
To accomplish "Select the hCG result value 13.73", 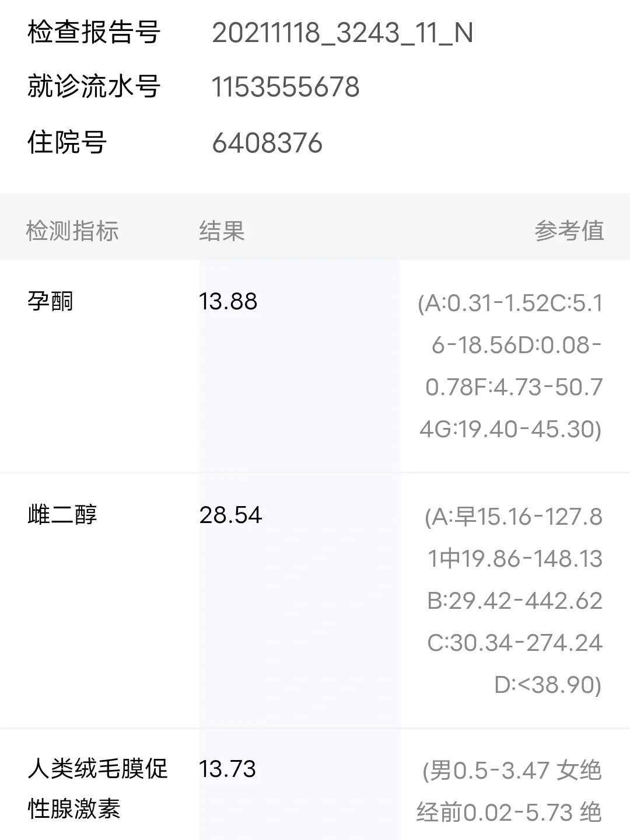I will pos(228,769).
